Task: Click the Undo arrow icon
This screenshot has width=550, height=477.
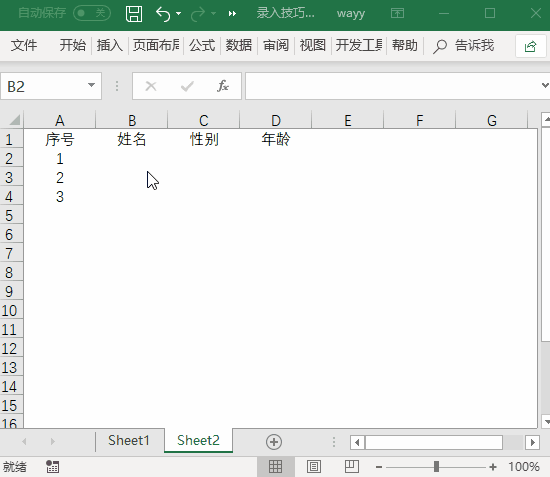Action: point(163,14)
